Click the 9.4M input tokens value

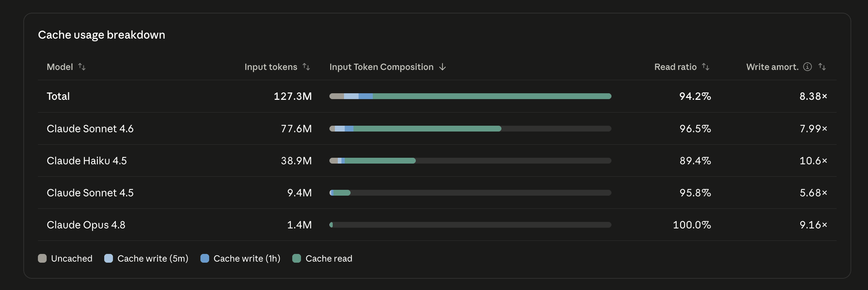click(x=300, y=193)
